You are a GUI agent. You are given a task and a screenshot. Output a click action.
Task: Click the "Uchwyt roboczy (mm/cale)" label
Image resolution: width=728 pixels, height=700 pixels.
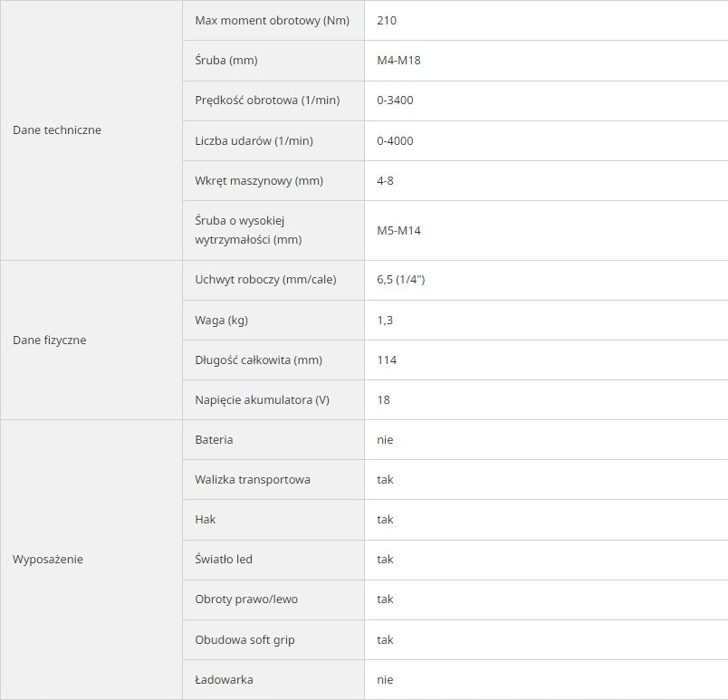(x=265, y=280)
